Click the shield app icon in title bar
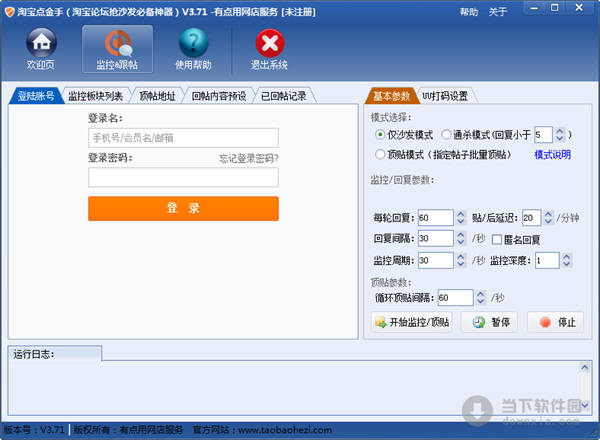Viewport: 600px width, 440px height. click(x=9, y=12)
